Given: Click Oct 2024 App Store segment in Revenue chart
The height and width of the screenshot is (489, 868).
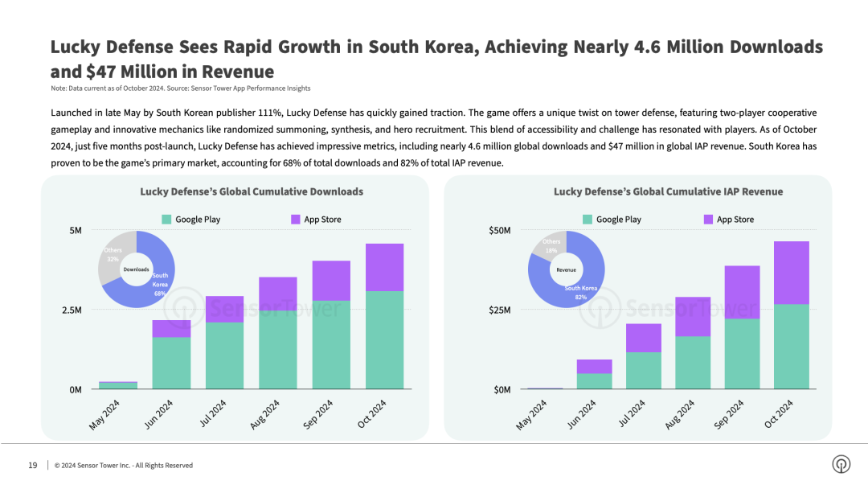Looking at the screenshot, I should [791, 273].
